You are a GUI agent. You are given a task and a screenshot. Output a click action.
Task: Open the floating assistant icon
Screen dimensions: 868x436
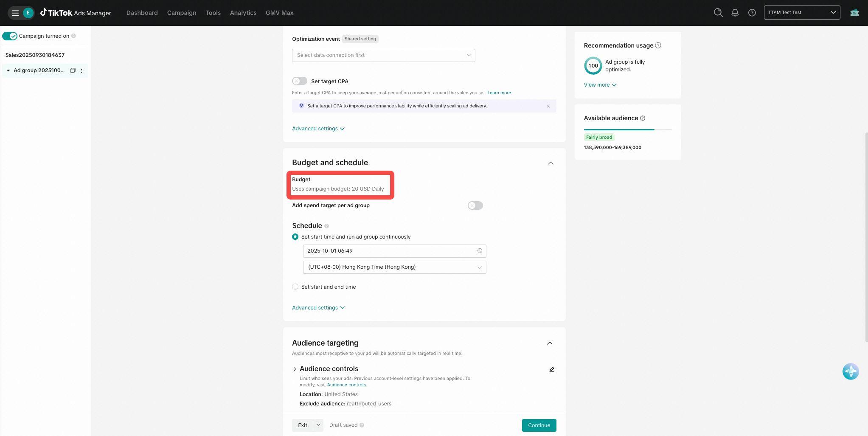851,371
